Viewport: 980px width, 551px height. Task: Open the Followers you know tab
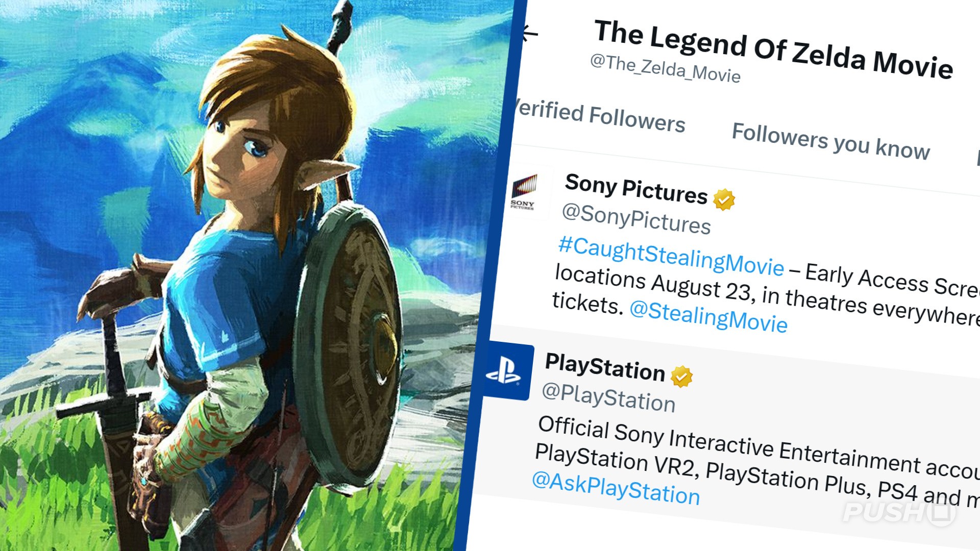point(830,140)
